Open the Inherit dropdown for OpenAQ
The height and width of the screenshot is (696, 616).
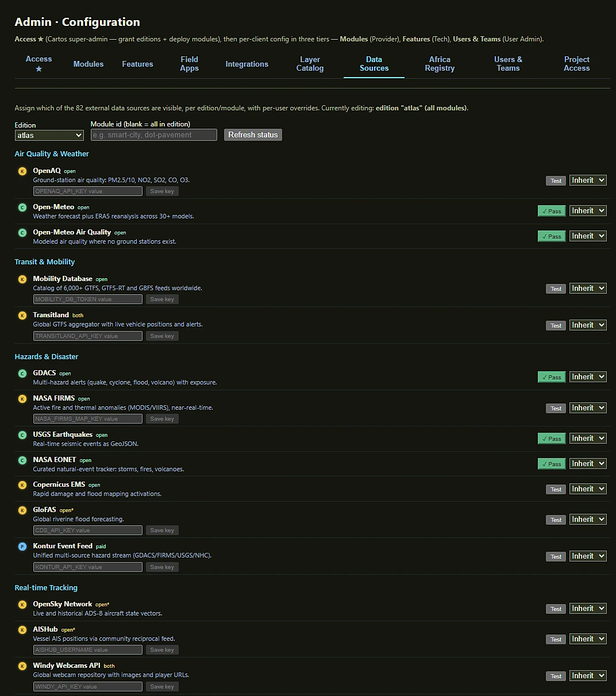tap(588, 180)
